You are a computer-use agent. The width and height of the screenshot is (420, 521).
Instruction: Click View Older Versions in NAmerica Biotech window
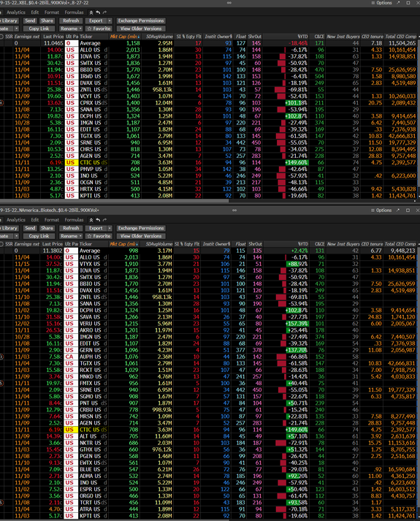[141, 236]
